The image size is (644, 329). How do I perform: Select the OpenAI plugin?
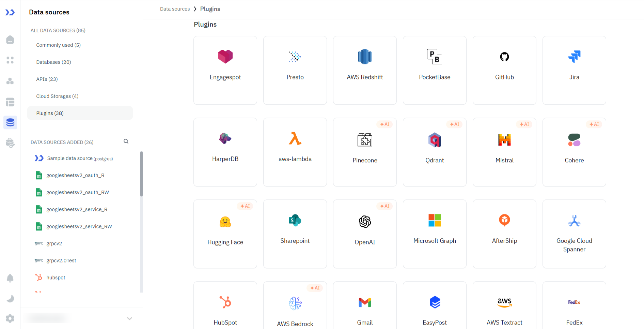point(365,234)
